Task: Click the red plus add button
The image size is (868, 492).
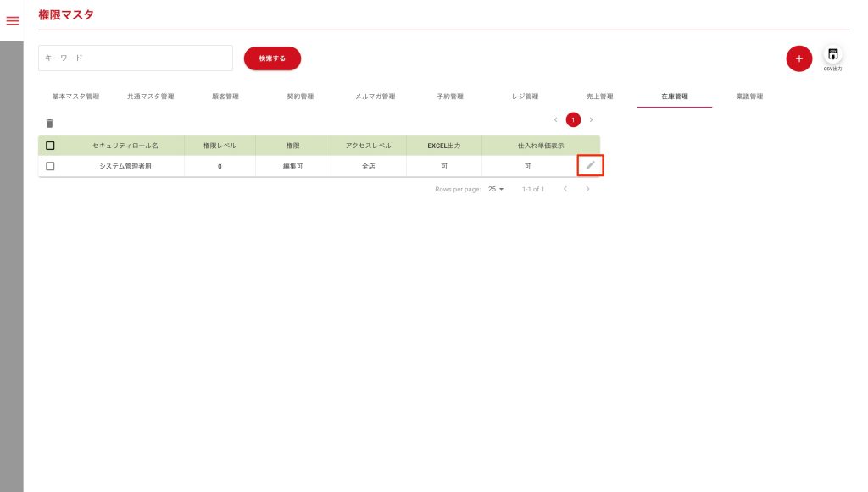Action: [798, 58]
